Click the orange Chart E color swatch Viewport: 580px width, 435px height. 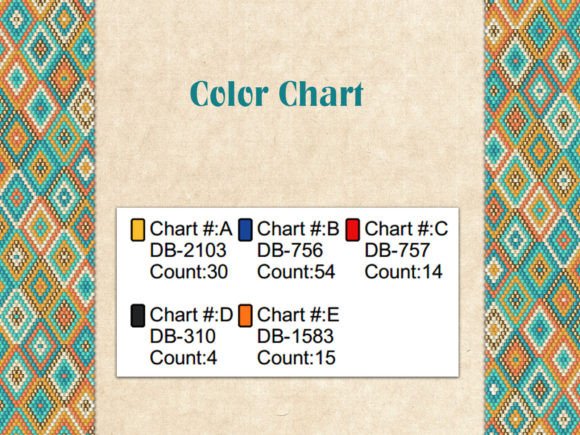pyautogui.click(x=245, y=316)
